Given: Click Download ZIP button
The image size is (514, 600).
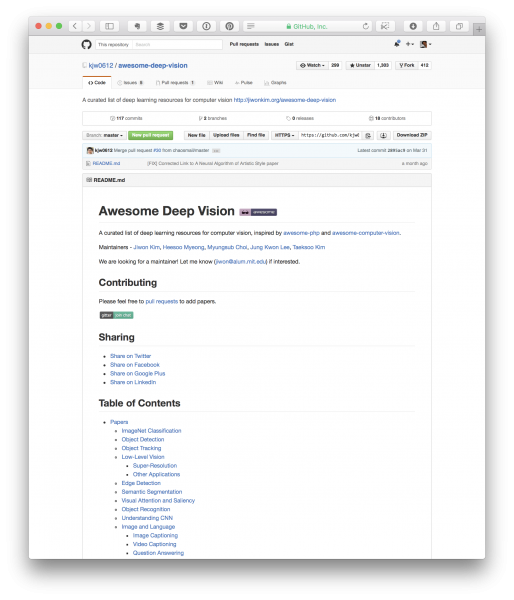Looking at the screenshot, I should tap(412, 135).
